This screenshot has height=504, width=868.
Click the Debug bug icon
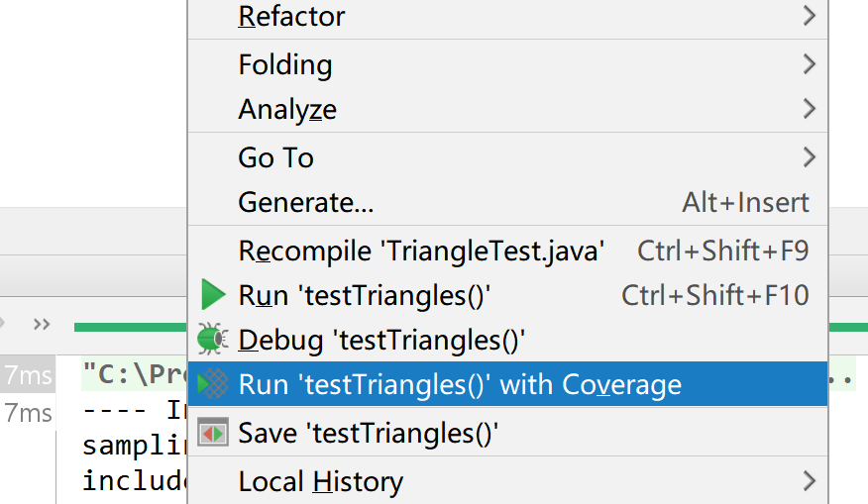(212, 340)
